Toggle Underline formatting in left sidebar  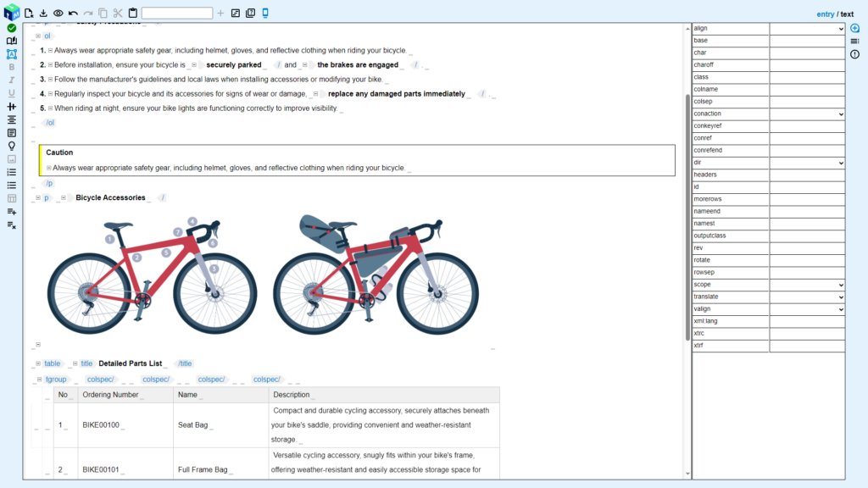click(x=11, y=93)
